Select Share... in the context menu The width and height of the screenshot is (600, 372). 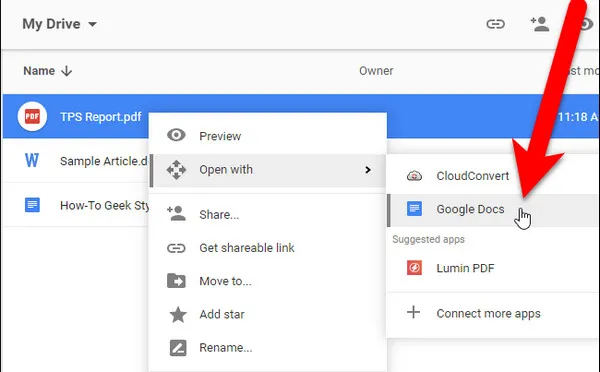pyautogui.click(x=267, y=214)
